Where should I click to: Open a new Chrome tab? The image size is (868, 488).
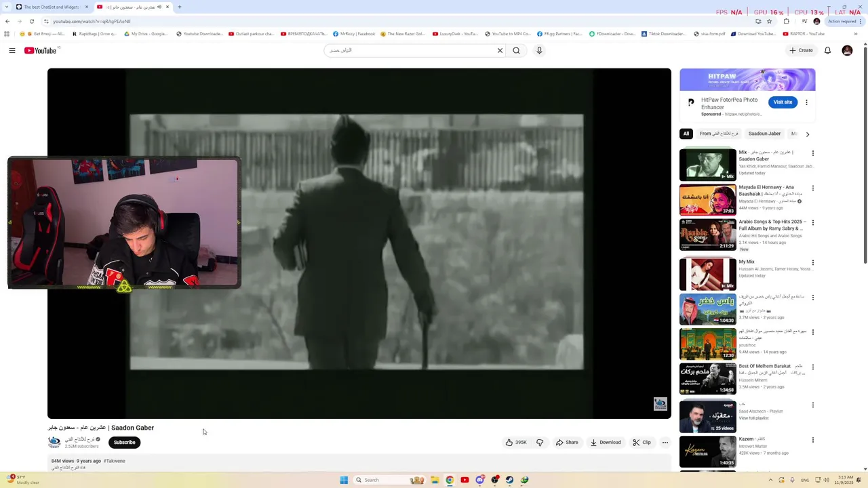click(179, 7)
